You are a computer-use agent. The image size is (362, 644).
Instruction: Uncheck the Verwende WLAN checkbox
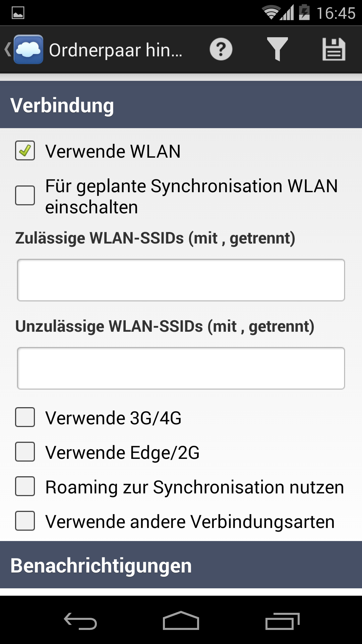click(25, 151)
